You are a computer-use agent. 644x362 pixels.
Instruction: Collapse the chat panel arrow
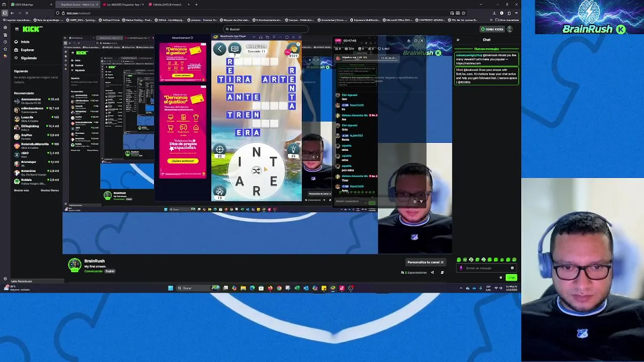click(458, 40)
